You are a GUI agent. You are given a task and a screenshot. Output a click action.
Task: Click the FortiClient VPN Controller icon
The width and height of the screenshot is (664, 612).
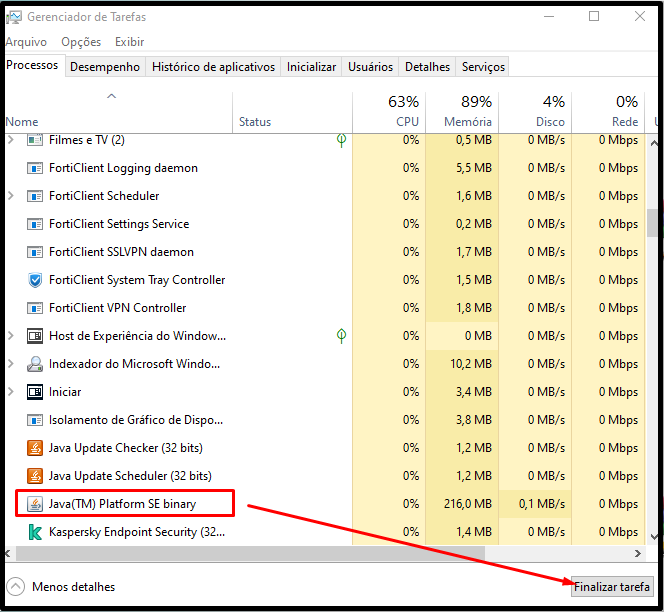click(35, 308)
